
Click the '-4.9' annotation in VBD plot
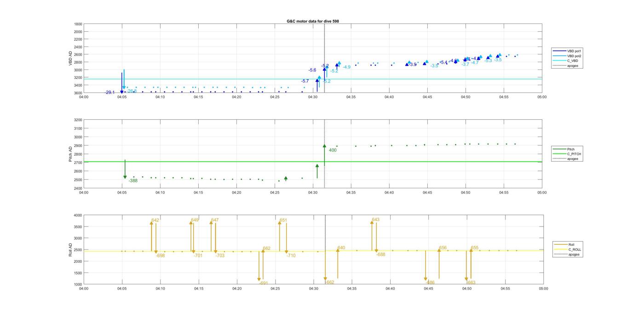click(x=346, y=67)
